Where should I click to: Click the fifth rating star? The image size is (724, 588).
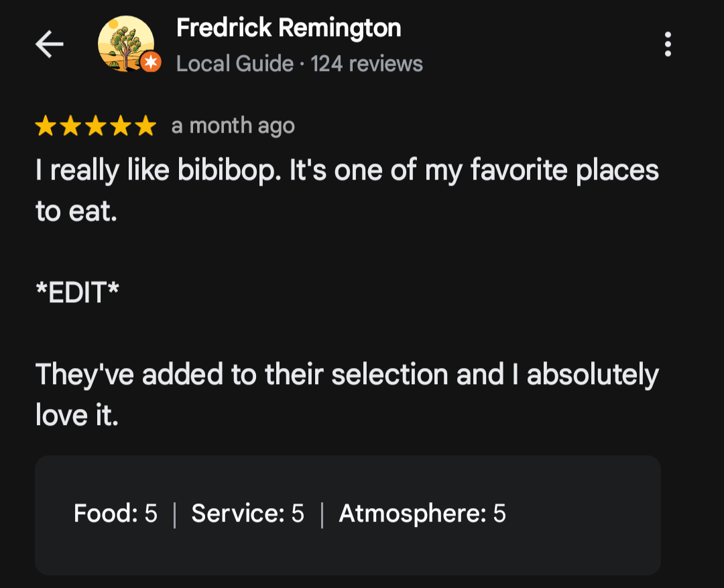click(x=145, y=126)
